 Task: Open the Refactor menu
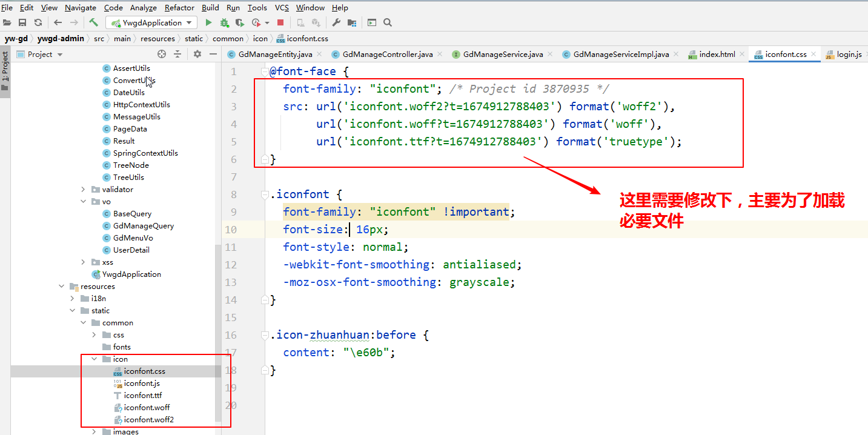tap(179, 8)
